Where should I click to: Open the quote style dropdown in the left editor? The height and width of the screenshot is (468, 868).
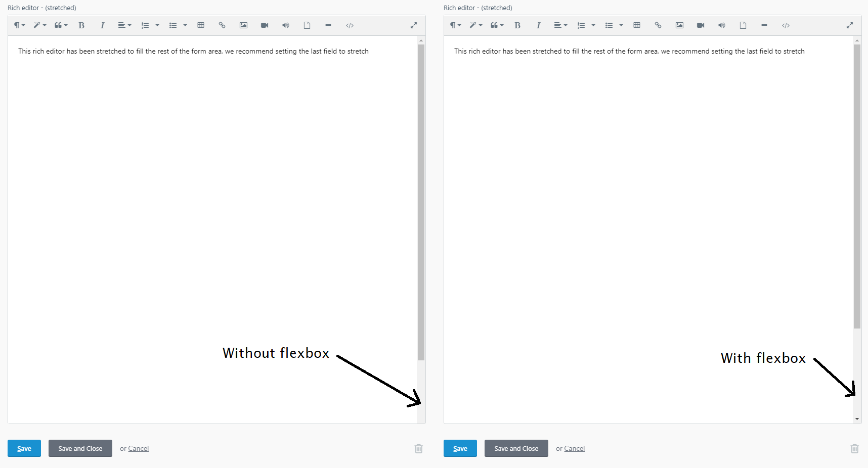click(61, 25)
